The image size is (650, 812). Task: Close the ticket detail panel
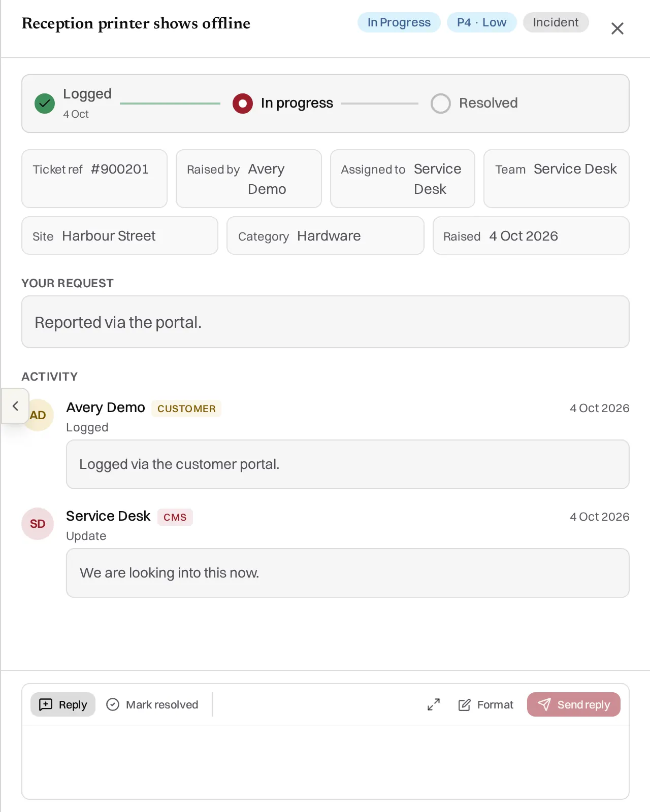pos(617,28)
